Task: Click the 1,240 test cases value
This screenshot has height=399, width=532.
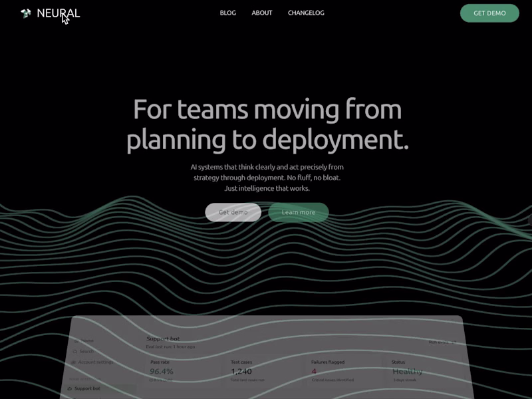Action: tap(241, 371)
